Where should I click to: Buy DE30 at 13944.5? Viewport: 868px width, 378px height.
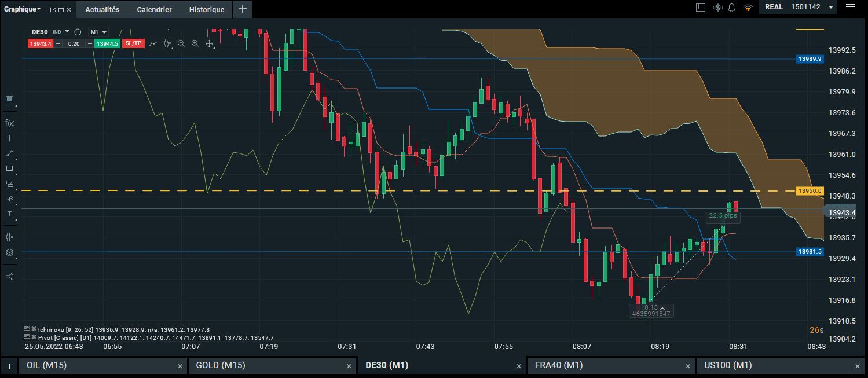click(x=107, y=43)
